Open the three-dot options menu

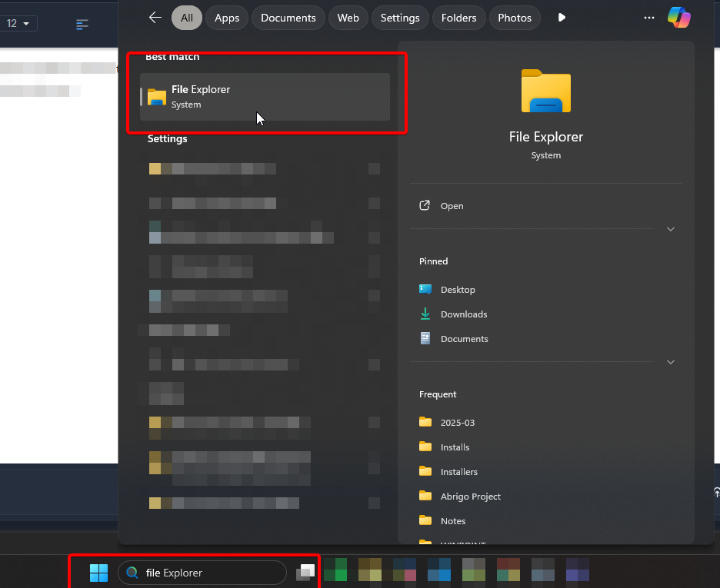coord(648,18)
